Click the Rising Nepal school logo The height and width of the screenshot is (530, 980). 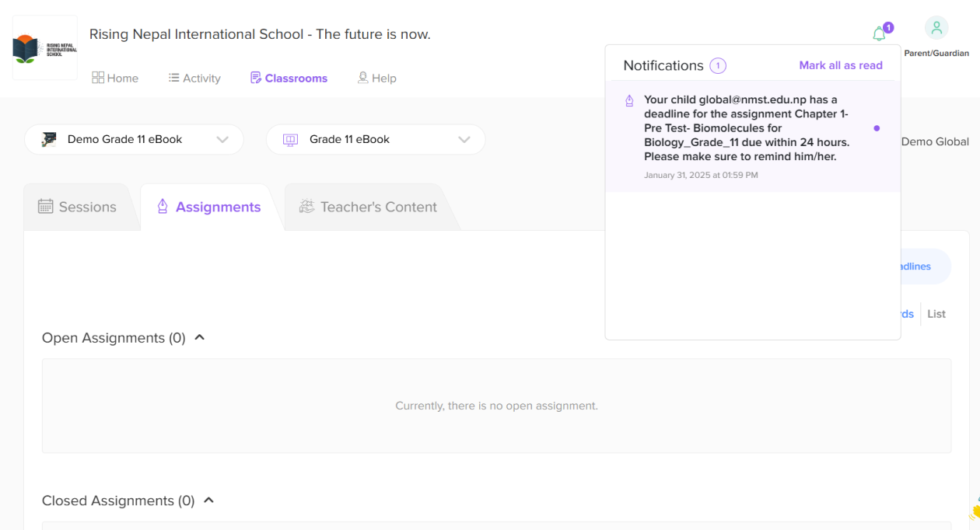pos(45,48)
